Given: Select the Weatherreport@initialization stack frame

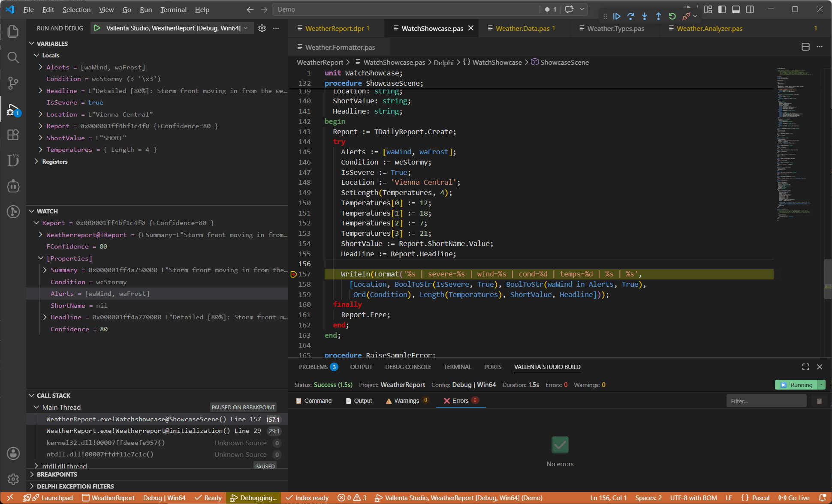Looking at the screenshot, I should coord(157,431).
